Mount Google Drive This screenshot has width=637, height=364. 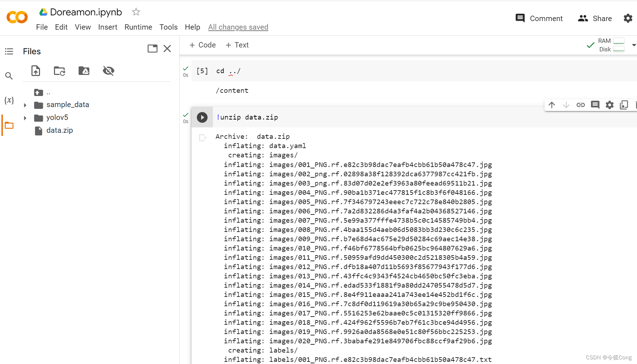84,71
